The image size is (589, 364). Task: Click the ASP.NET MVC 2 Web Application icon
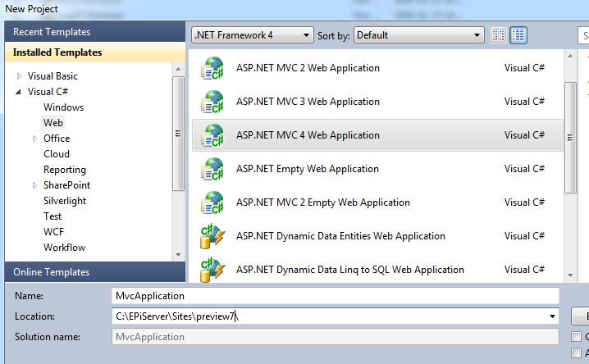(x=212, y=68)
